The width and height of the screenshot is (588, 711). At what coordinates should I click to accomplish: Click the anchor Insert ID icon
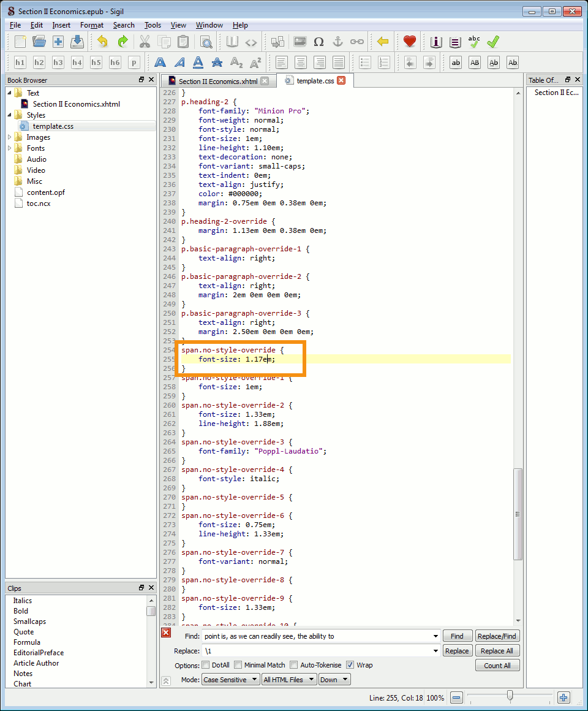click(337, 42)
